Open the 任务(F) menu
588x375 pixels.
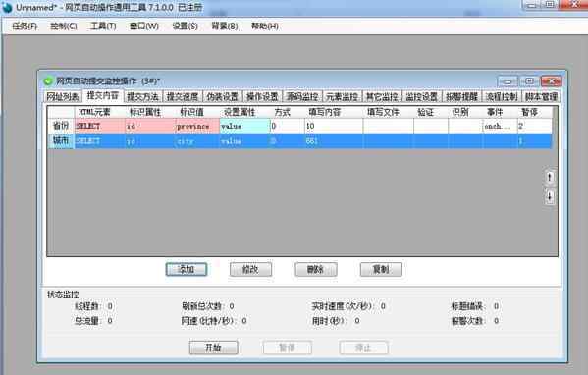(25, 27)
